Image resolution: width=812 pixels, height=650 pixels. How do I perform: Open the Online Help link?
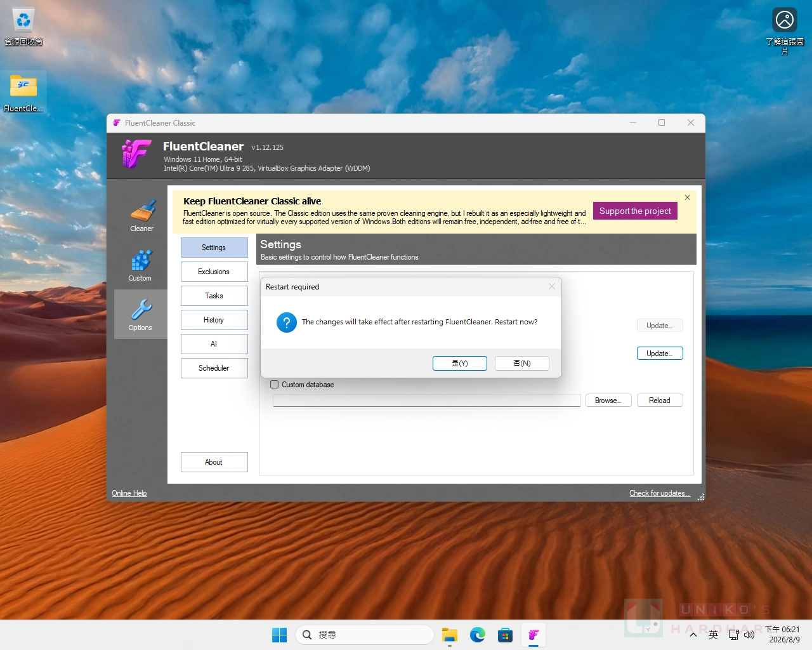pyautogui.click(x=129, y=493)
